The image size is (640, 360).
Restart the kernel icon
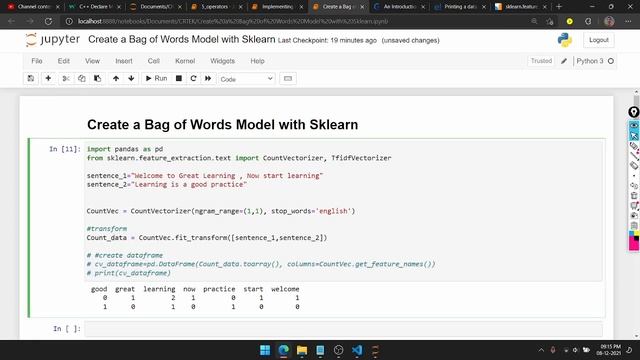pos(193,78)
